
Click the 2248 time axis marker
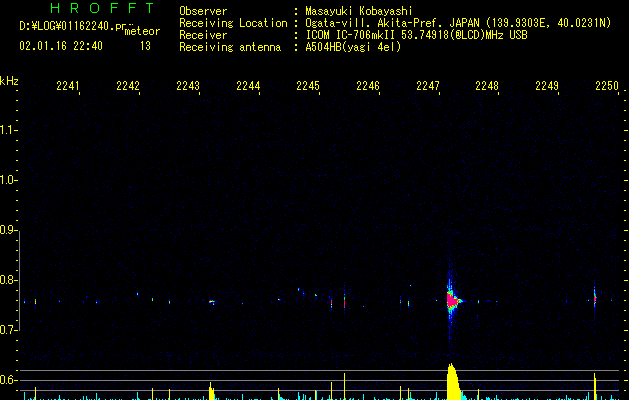point(487,86)
